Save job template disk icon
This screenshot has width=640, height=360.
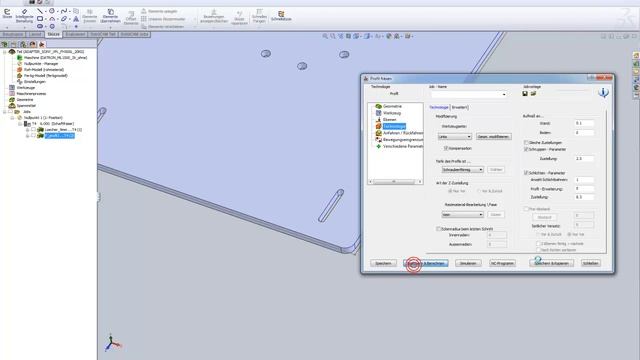[x=525, y=94]
